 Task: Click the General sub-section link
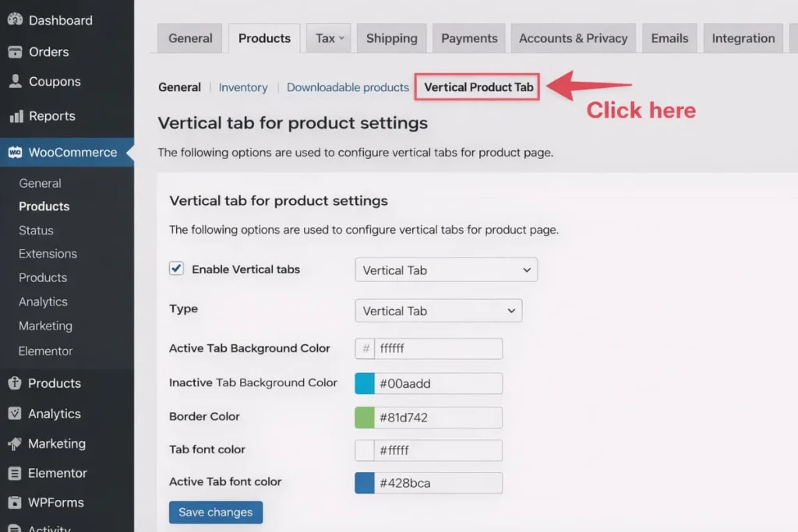[179, 87]
